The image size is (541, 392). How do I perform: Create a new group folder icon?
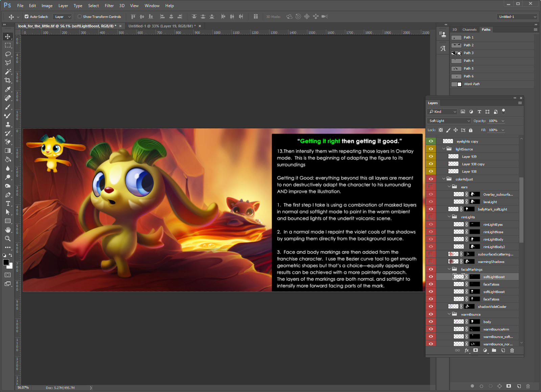tap(494, 350)
